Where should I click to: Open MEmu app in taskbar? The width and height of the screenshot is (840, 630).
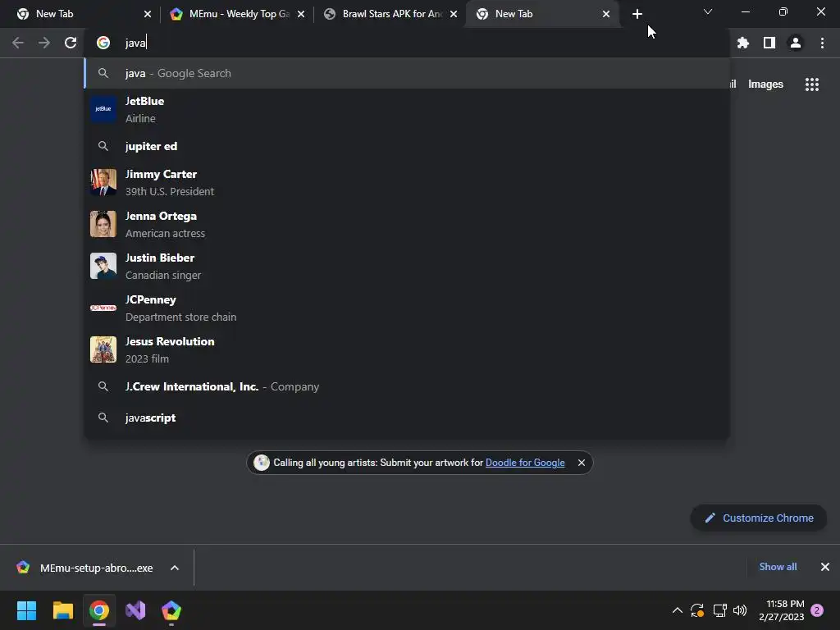point(171,610)
